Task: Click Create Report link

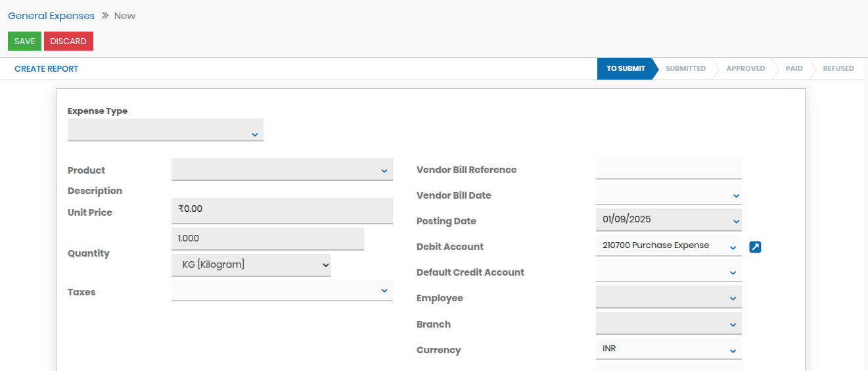Action: tap(46, 68)
